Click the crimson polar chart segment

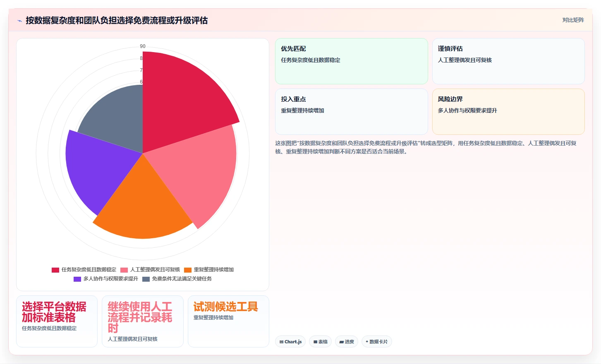coord(182,99)
